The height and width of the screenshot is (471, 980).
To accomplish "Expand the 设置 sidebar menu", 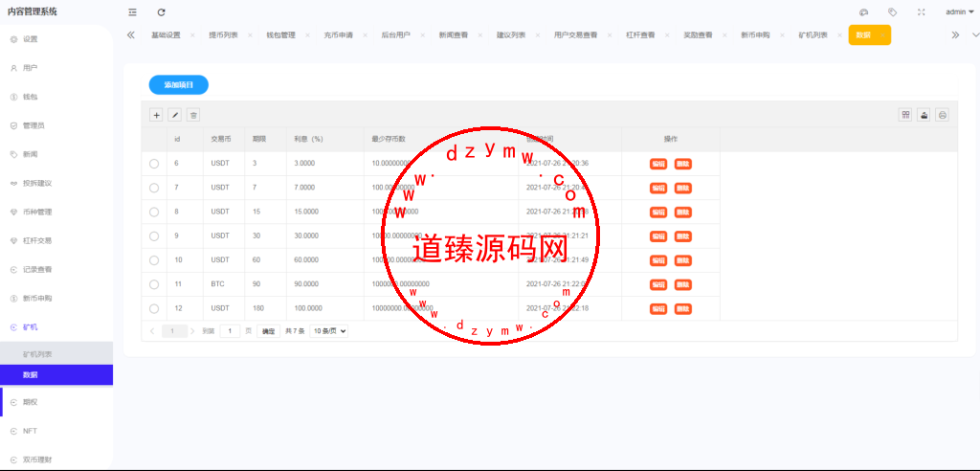I will pos(56,39).
